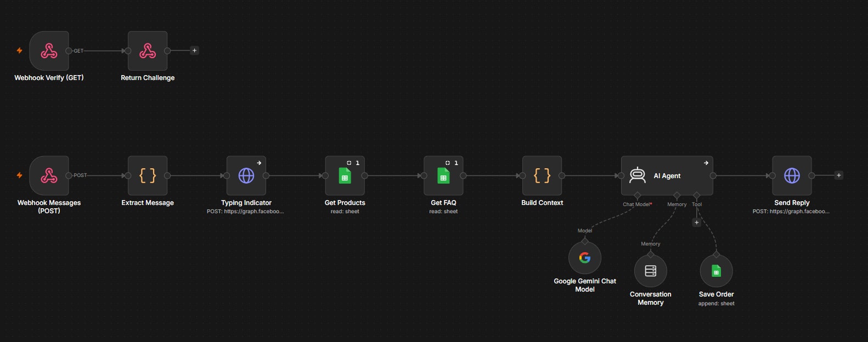Click the 'Get Products' label
868x342 pixels.
coord(345,203)
